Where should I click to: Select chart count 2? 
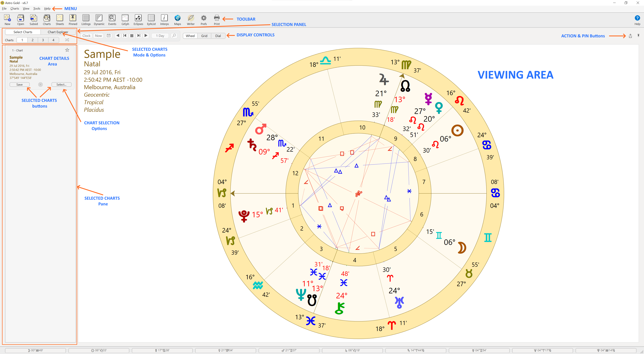(33, 40)
